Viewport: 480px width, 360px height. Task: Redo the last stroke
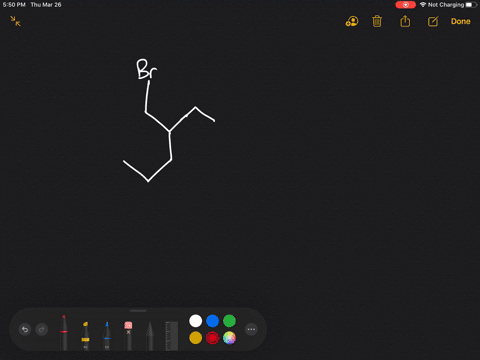pos(42,329)
